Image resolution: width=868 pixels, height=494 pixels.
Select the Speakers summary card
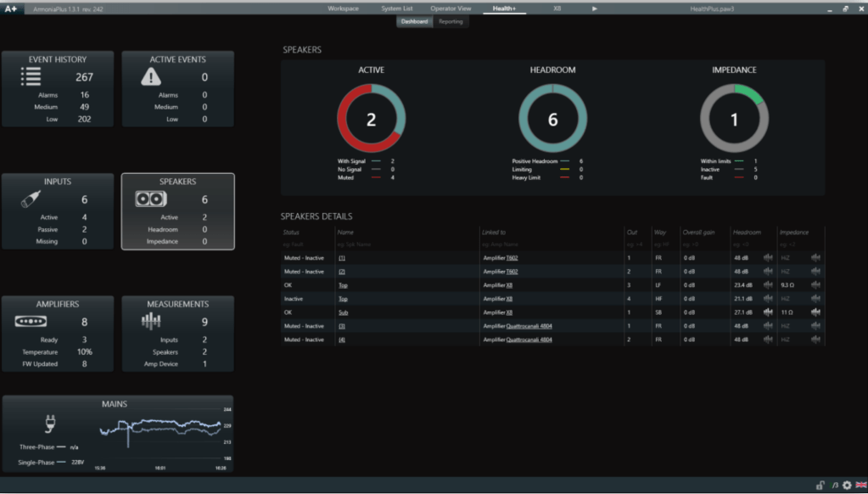[x=177, y=211]
